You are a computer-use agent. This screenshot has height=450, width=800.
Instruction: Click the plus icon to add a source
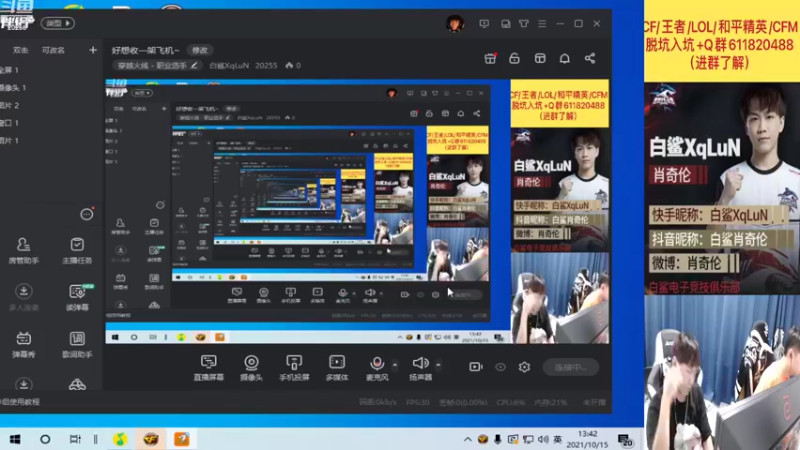click(93, 50)
